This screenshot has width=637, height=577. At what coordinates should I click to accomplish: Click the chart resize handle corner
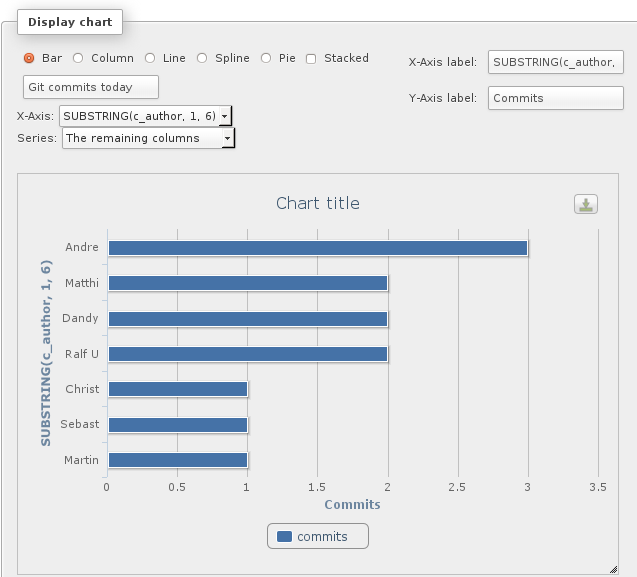coord(613,569)
